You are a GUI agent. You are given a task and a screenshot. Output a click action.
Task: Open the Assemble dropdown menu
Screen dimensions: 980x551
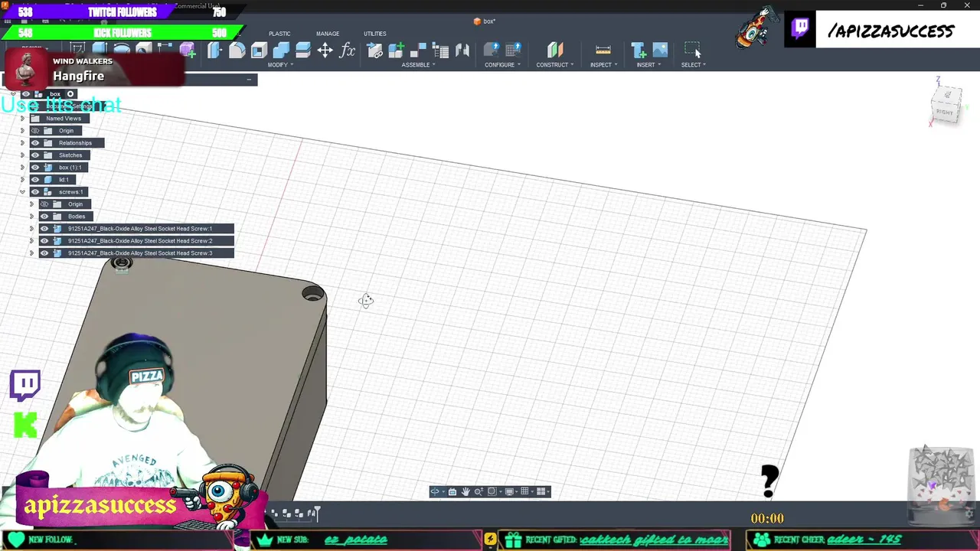click(418, 65)
